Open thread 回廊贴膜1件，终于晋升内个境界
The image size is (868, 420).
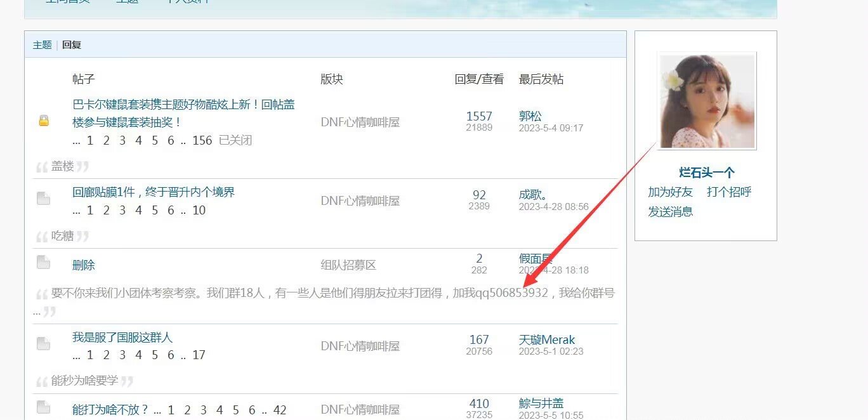pos(154,192)
